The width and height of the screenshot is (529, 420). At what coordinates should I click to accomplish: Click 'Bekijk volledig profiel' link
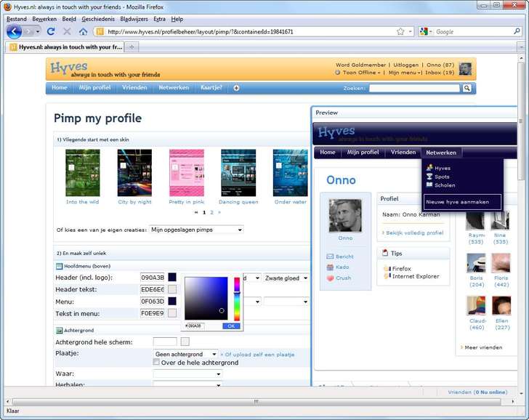[x=414, y=233]
